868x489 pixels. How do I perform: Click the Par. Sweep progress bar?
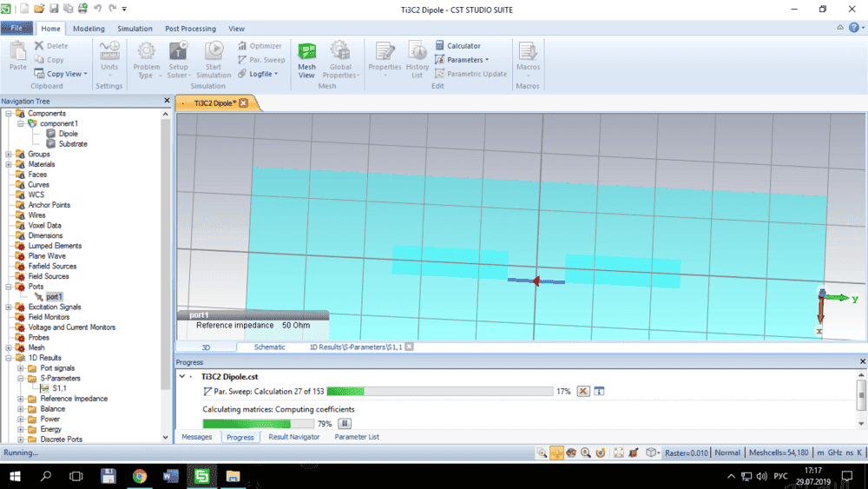[439, 392]
